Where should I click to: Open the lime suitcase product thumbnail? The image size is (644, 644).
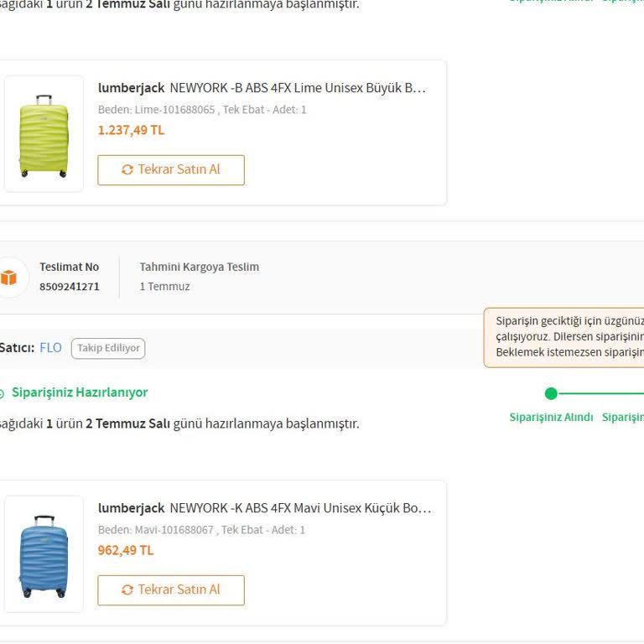[44, 134]
